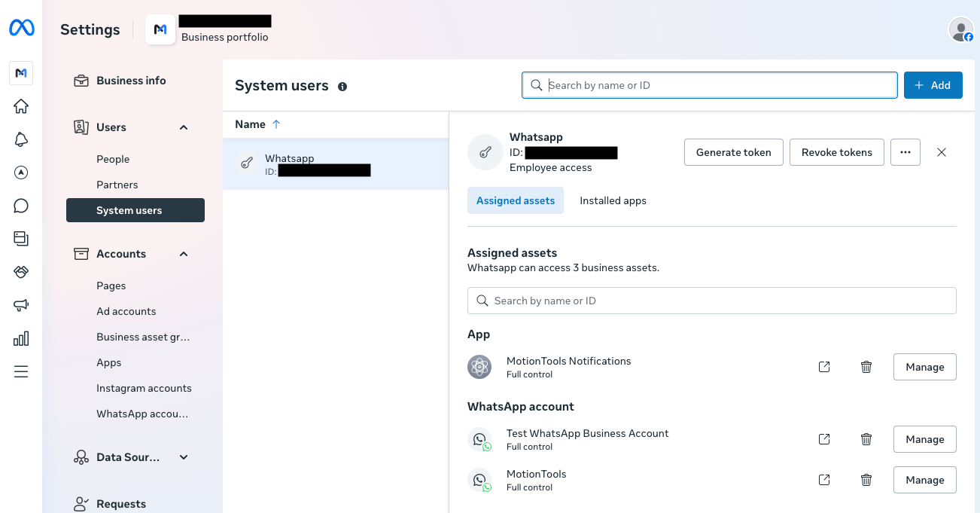Viewport: 980px width, 513px height.
Task: Click the Add button
Action: coord(933,85)
